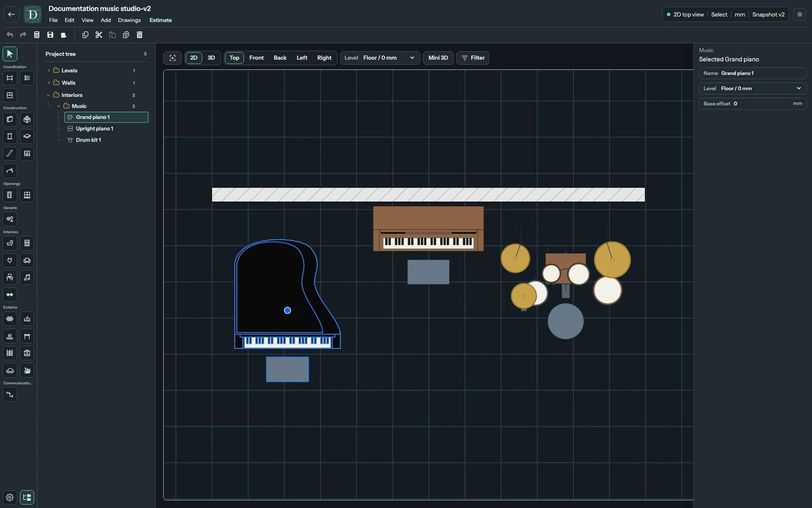Viewport: 812px width, 508px height.
Task: Open the generic shapes tool
Action: [10, 219]
